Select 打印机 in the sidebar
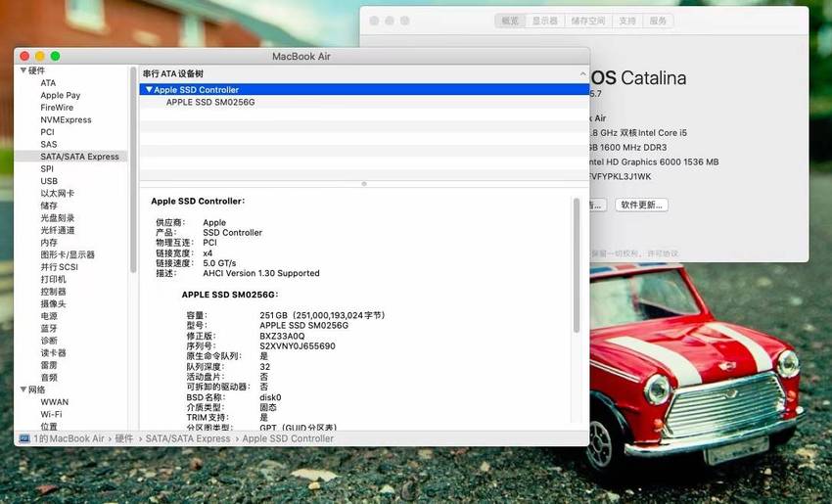The width and height of the screenshot is (832, 504). (x=53, y=279)
